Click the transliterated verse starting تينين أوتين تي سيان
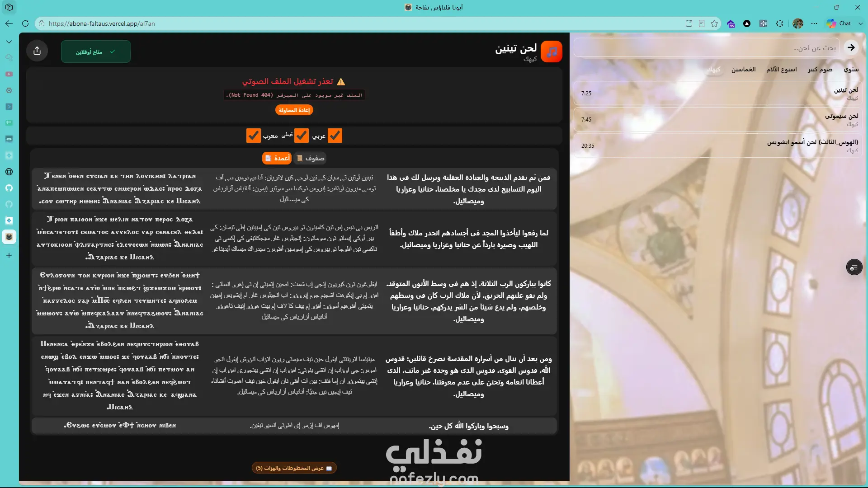Image resolution: width=868 pixels, height=488 pixels. (294, 188)
